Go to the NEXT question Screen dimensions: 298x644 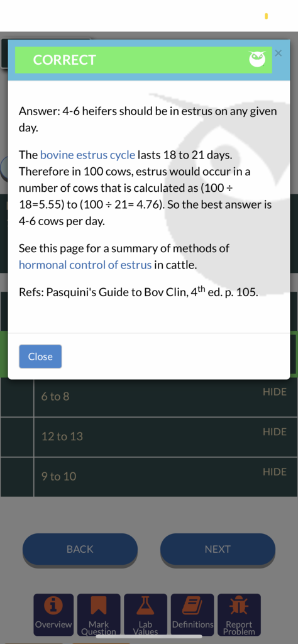[218, 549]
